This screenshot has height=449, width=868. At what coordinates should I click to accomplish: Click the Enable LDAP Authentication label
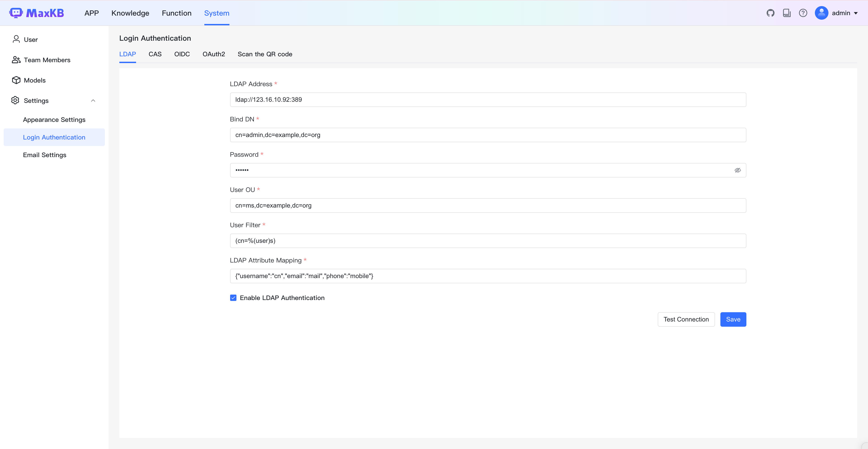click(282, 298)
